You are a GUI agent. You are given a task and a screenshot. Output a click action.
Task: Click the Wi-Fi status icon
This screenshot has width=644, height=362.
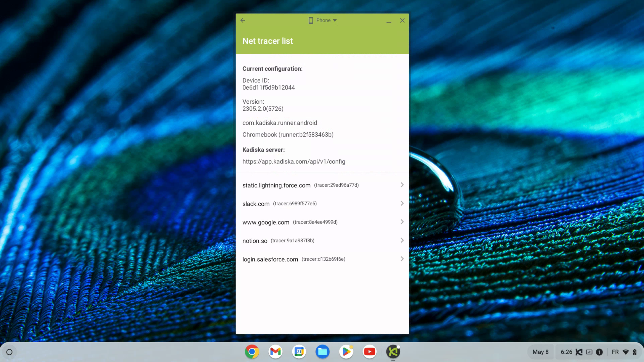(x=626, y=352)
